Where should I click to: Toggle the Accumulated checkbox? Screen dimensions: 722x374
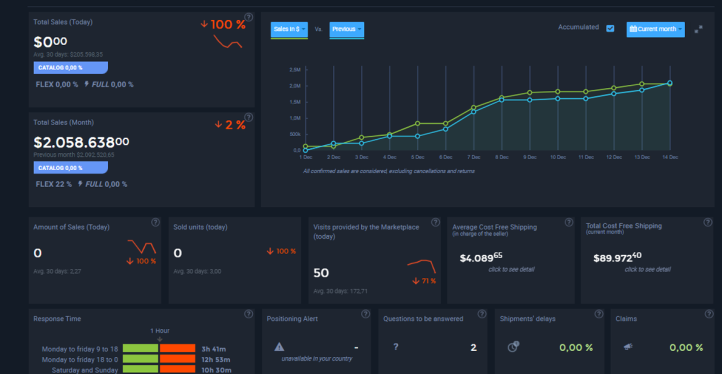pyautogui.click(x=610, y=29)
